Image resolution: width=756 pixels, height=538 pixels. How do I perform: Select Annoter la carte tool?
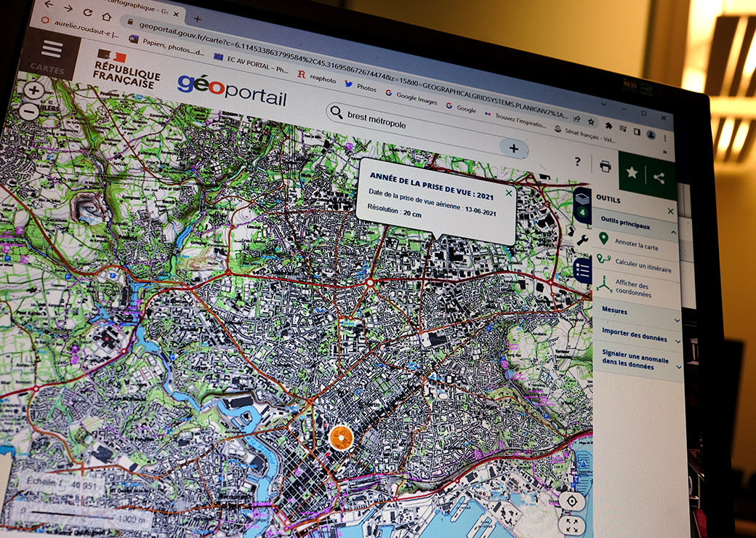point(635,244)
